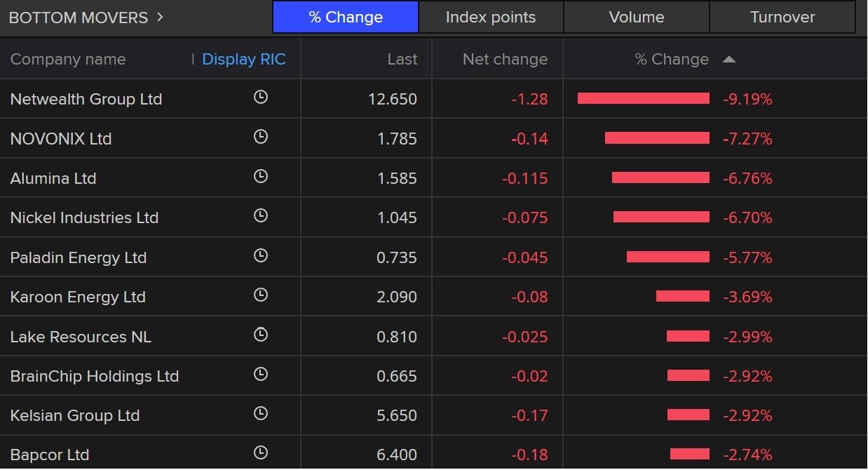The height and width of the screenshot is (470, 868).
Task: Click the Karoon last price 2.090
Action: [397, 297]
